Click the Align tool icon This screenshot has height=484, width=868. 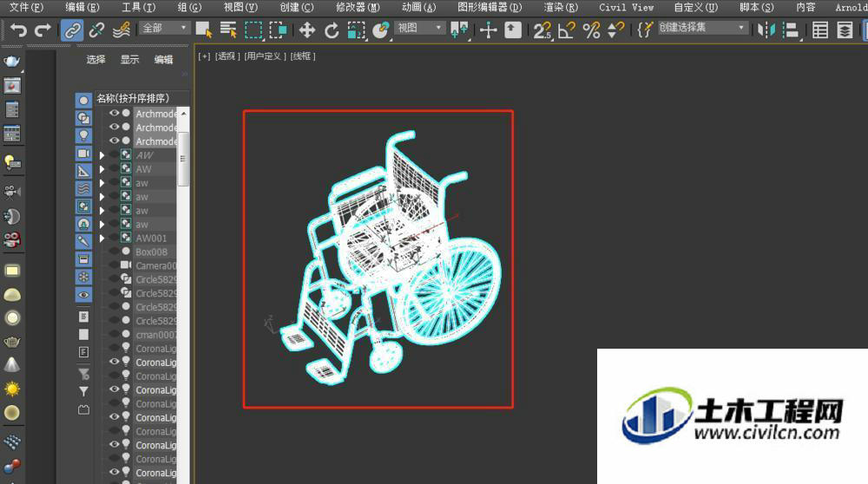point(792,29)
